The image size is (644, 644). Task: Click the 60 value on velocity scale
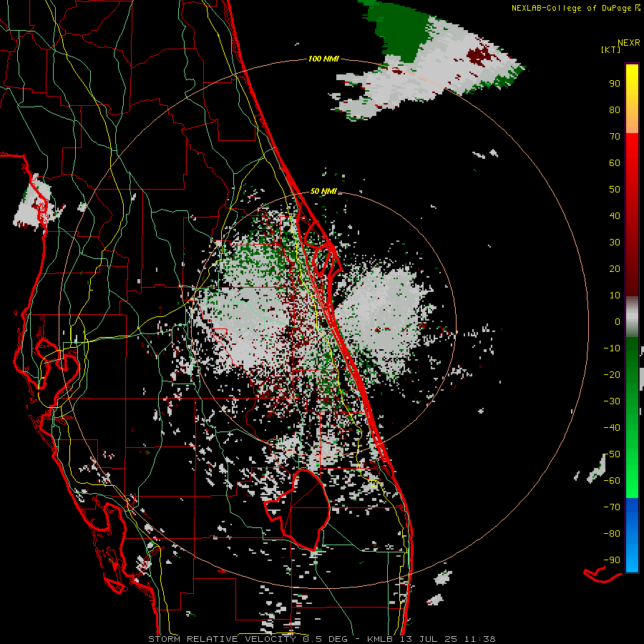point(615,163)
